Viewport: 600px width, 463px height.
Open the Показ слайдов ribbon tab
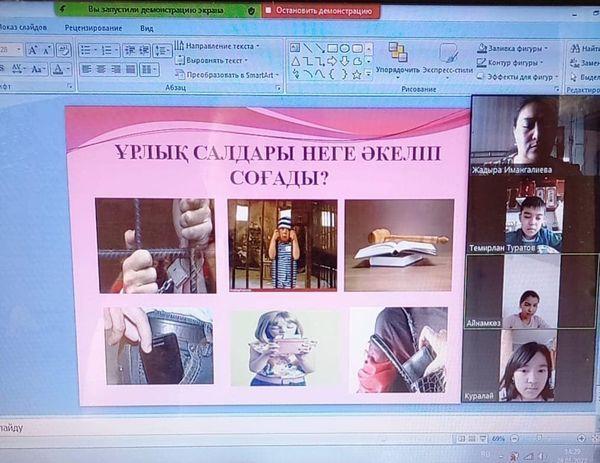point(23,28)
